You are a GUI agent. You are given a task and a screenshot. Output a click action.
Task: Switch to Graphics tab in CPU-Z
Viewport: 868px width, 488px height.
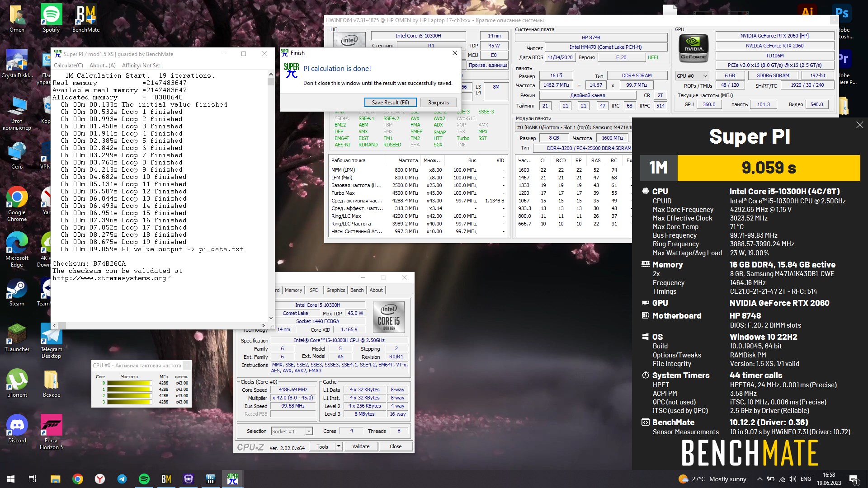(x=335, y=290)
